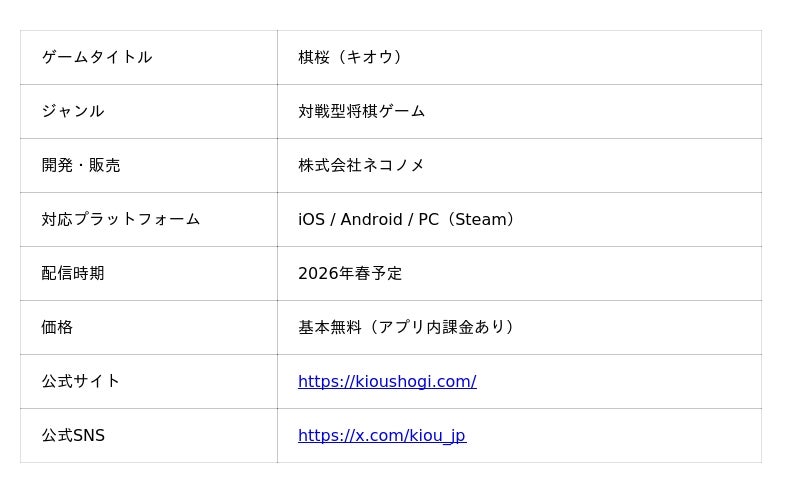Select the 株式会社ネコノメ company name
The width and height of the screenshot is (800, 493).
tap(361, 165)
